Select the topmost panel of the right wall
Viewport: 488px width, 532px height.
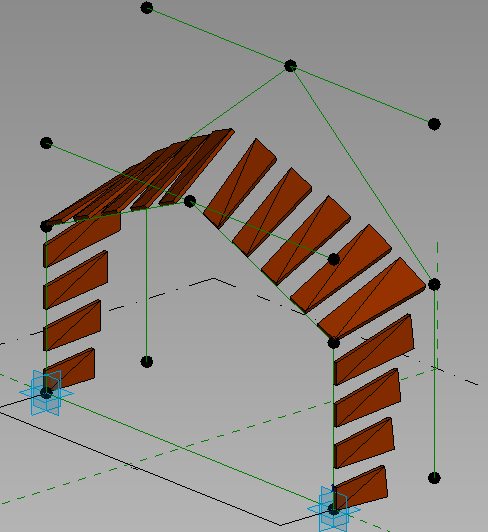(373, 349)
